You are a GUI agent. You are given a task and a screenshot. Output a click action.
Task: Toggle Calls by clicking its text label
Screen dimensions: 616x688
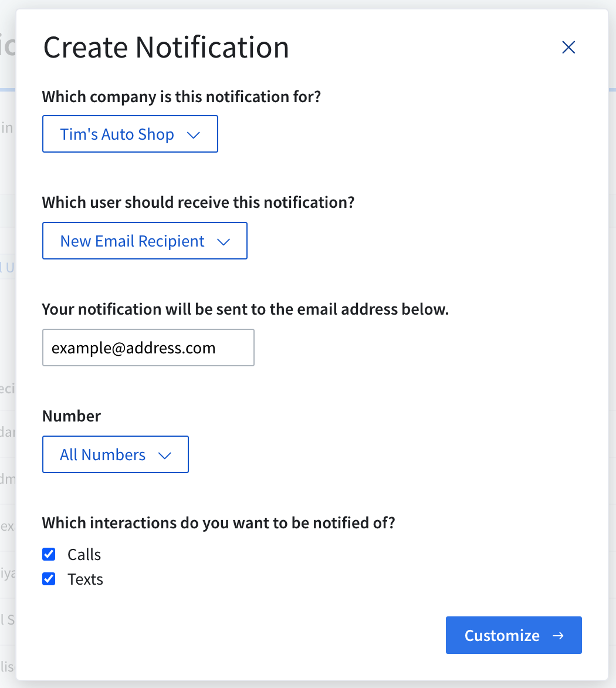click(84, 555)
